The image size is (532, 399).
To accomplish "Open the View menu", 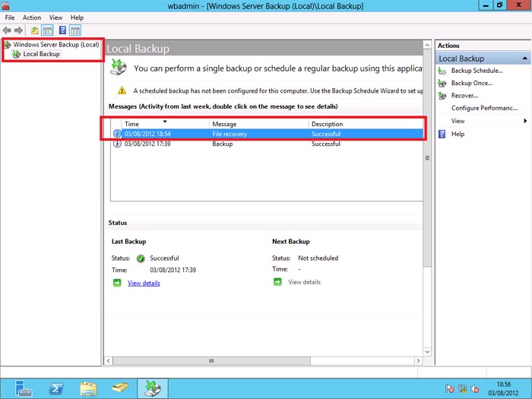I will [x=55, y=17].
